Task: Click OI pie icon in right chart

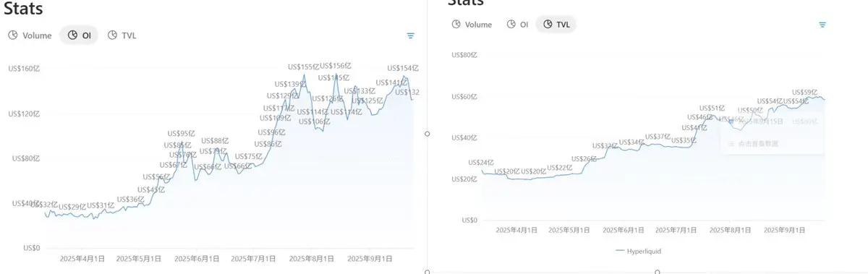Action: point(511,25)
